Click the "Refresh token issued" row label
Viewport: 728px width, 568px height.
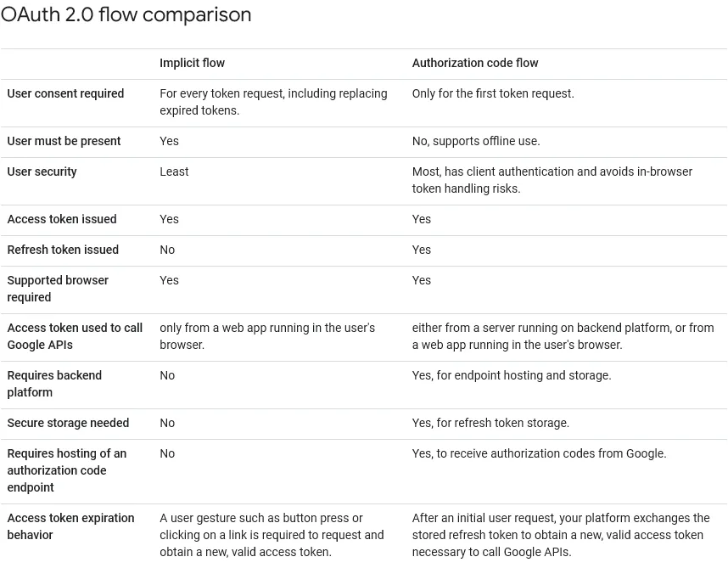coord(63,250)
